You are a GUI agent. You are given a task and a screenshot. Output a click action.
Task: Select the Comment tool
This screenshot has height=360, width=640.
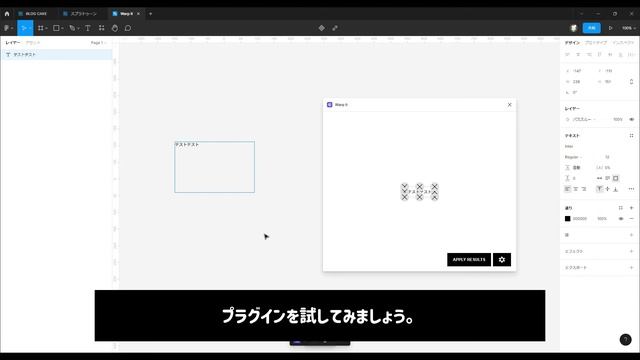click(128, 28)
